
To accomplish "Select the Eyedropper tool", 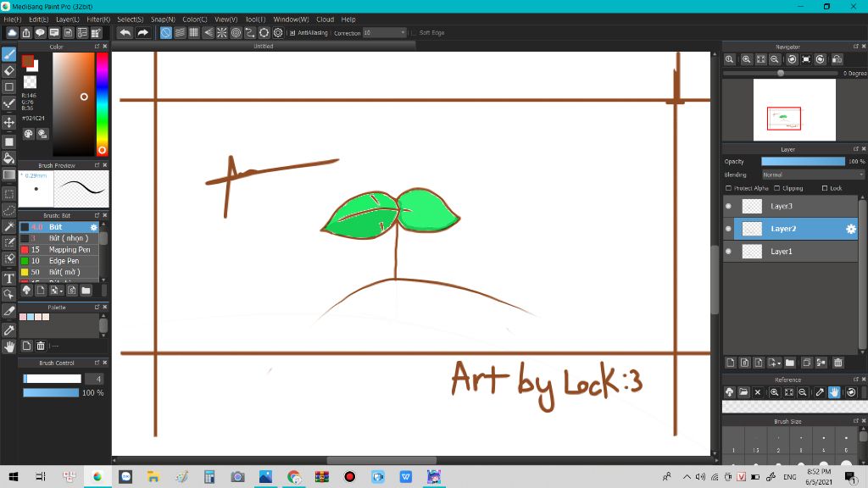I will point(8,330).
